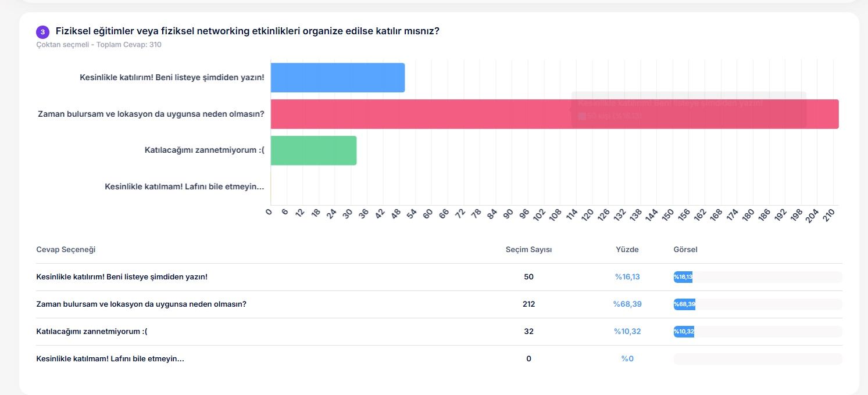
Task: Click the %16,13 percentage text
Action: 627,277
